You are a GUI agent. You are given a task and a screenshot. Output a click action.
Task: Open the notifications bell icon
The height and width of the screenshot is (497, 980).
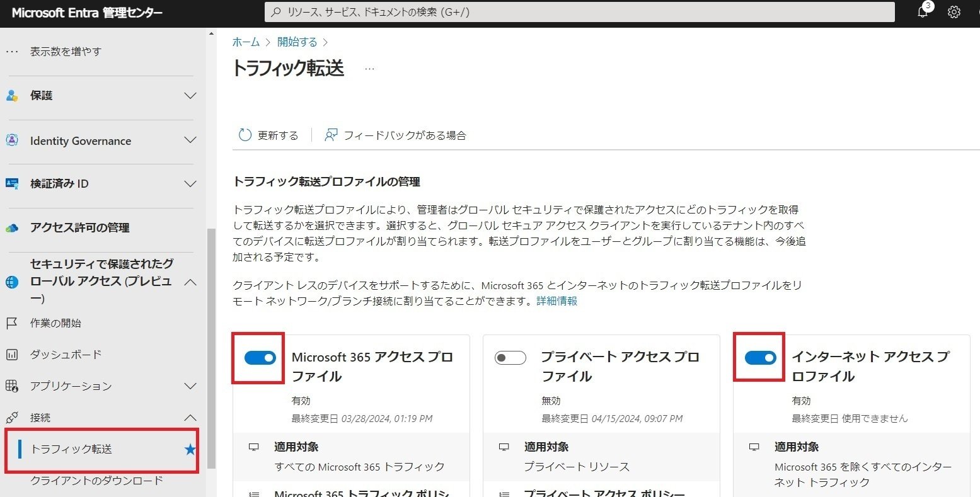(x=922, y=12)
